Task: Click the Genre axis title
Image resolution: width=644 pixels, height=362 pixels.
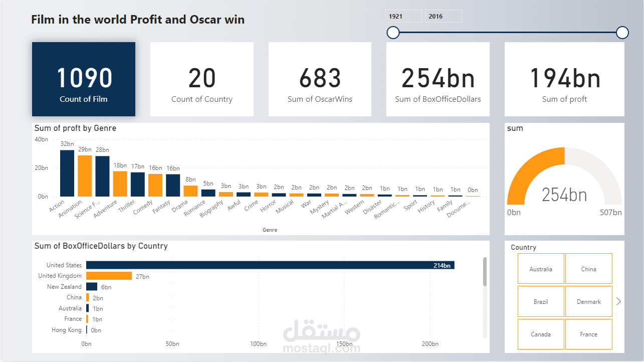Action: pyautogui.click(x=270, y=230)
